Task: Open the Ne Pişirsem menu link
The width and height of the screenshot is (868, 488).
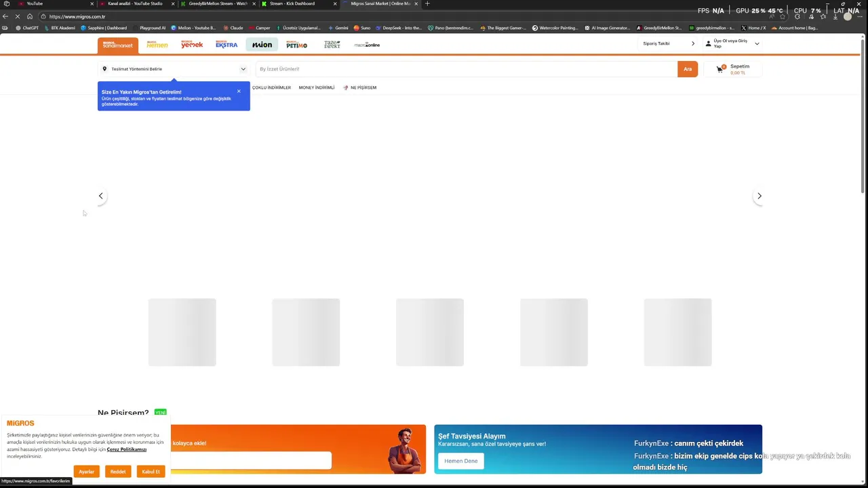Action: [363, 87]
